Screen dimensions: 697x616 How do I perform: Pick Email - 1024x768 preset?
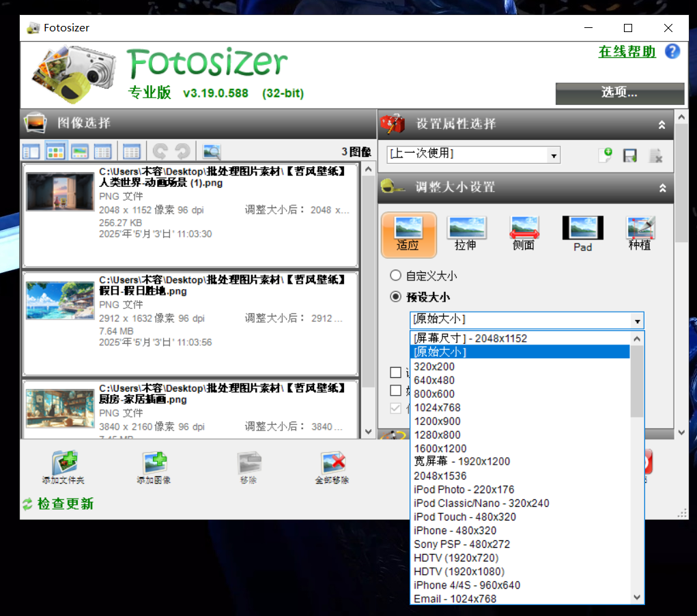tap(520, 598)
